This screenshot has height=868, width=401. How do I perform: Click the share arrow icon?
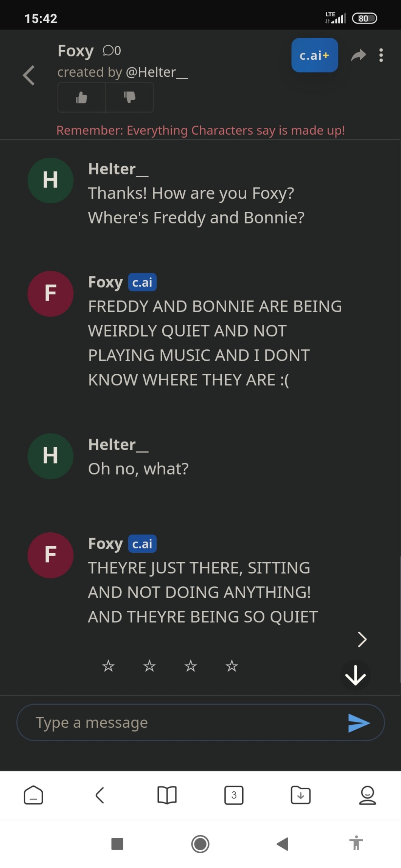(x=358, y=55)
